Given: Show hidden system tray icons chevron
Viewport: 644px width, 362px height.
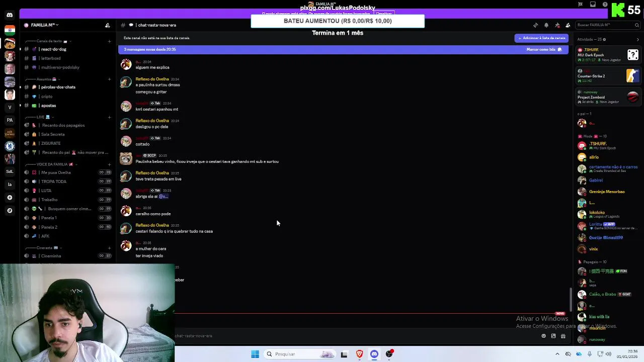Looking at the screenshot, I should (557, 354).
